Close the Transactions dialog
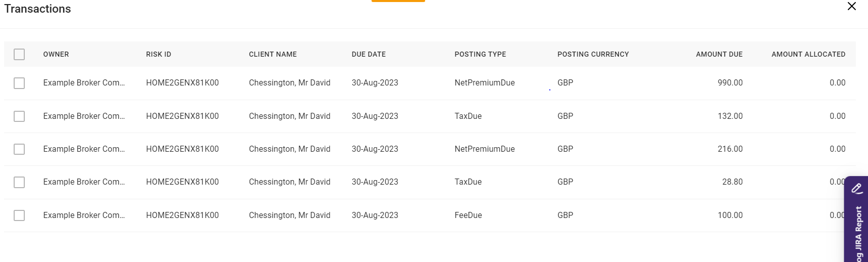The width and height of the screenshot is (868, 262). [x=852, y=7]
